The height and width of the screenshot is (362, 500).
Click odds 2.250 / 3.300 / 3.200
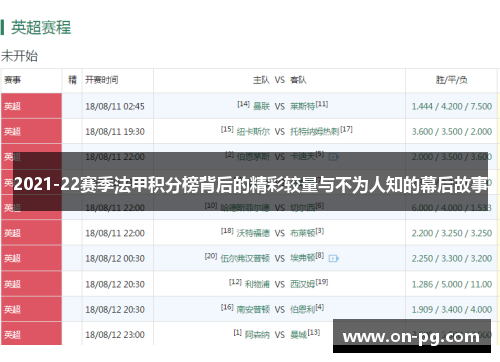tap(452, 258)
